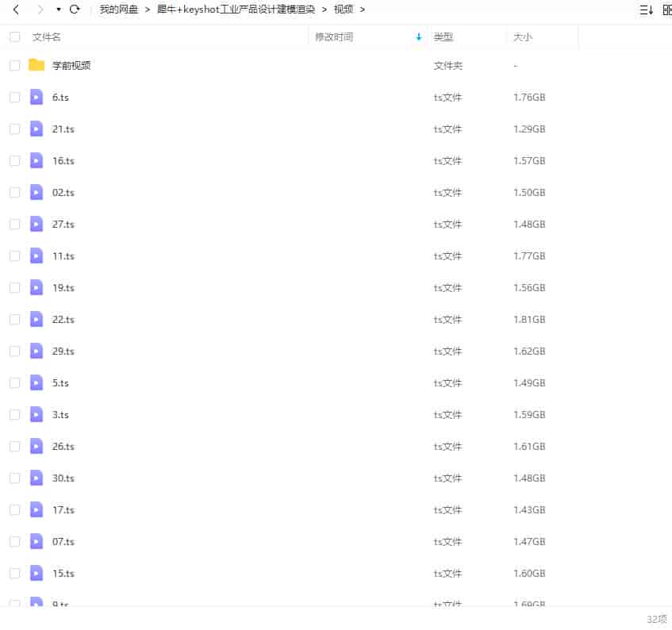Toggle the select-all checkbox in the header
Viewport: 672px width, 630px height.
[14, 36]
